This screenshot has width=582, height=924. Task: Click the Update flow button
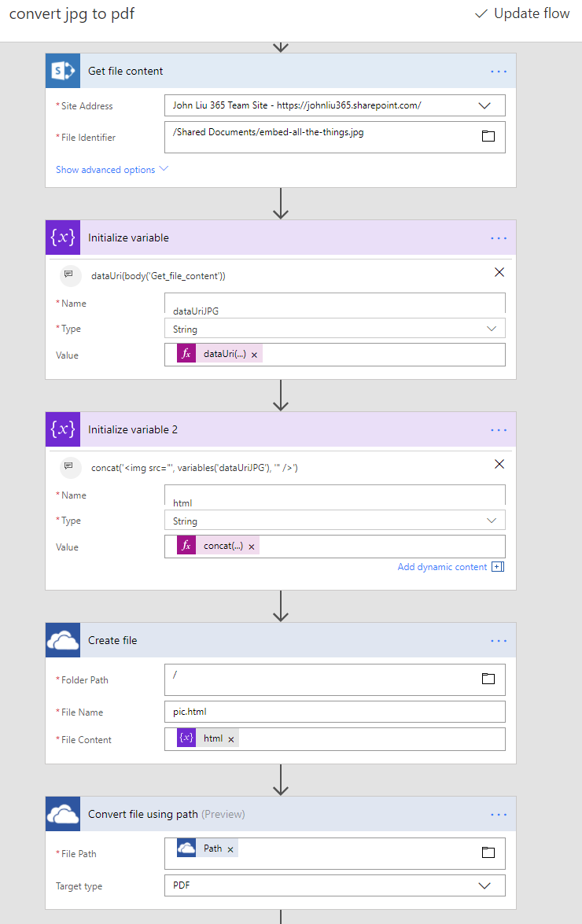pos(522,14)
